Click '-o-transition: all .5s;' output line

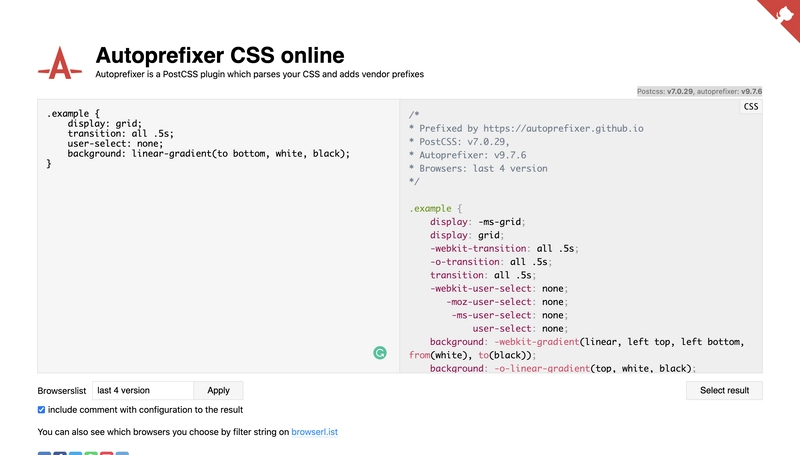click(x=491, y=262)
